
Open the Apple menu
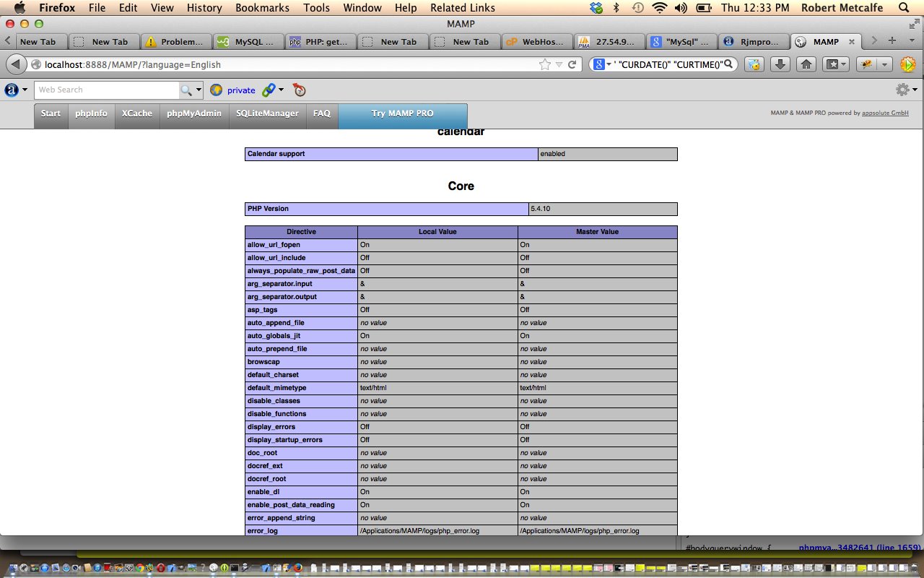(x=19, y=8)
